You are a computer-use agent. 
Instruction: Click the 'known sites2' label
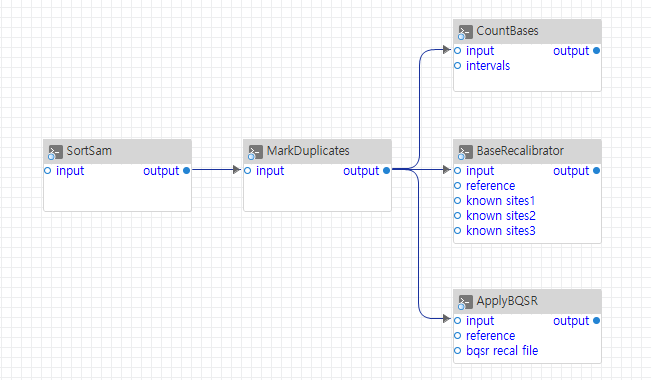click(501, 216)
